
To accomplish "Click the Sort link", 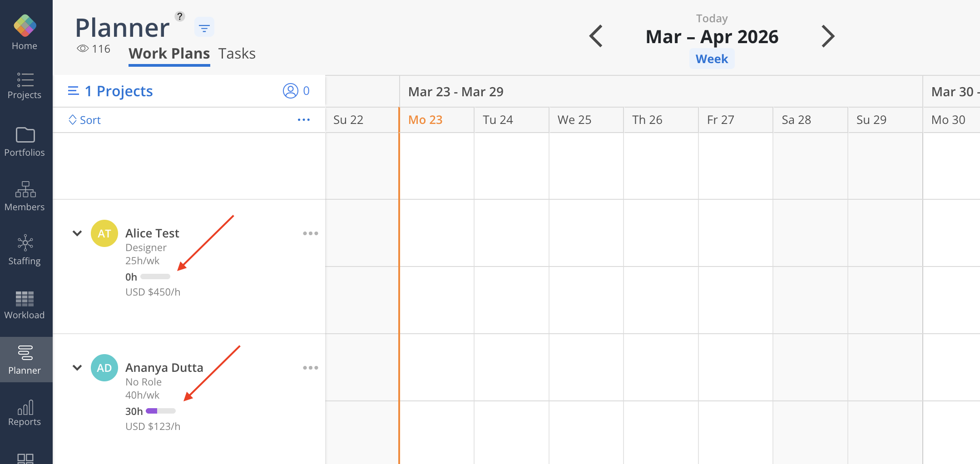I will pyautogui.click(x=85, y=120).
